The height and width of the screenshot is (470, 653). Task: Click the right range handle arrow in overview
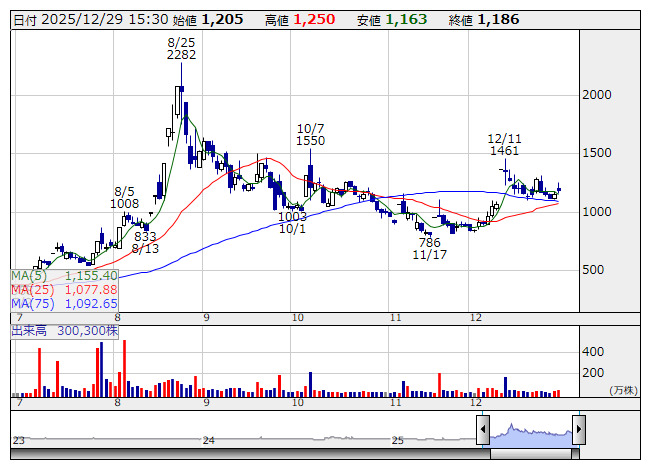[x=578, y=431]
